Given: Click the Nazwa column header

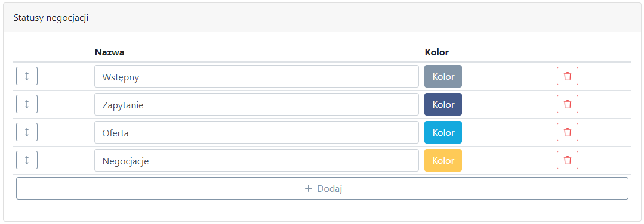Looking at the screenshot, I should coord(110,52).
